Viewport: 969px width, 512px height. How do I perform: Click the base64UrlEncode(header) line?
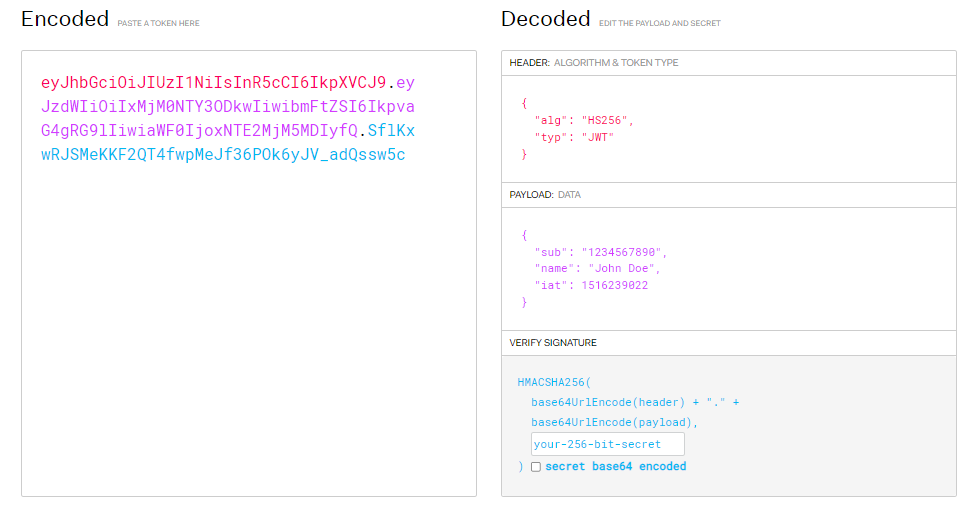click(635, 402)
